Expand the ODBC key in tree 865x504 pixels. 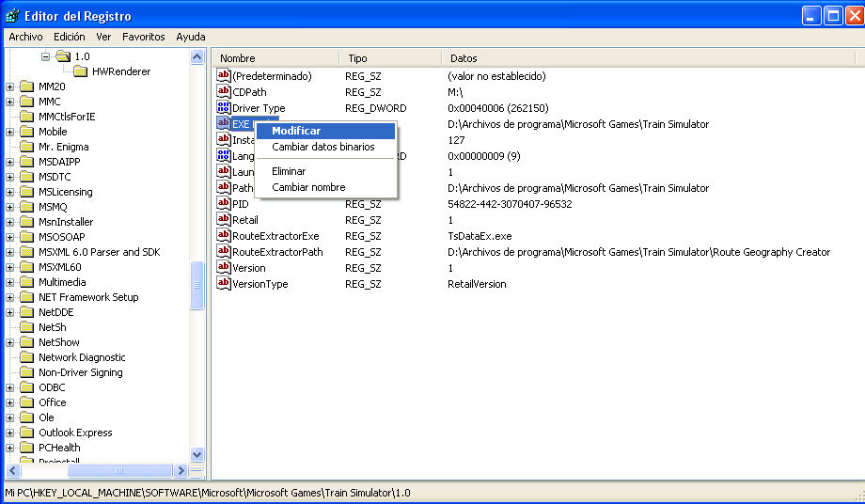(x=10, y=387)
